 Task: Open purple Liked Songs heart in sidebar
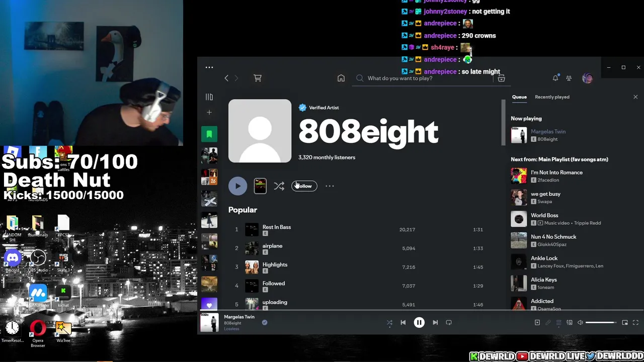tap(209, 304)
